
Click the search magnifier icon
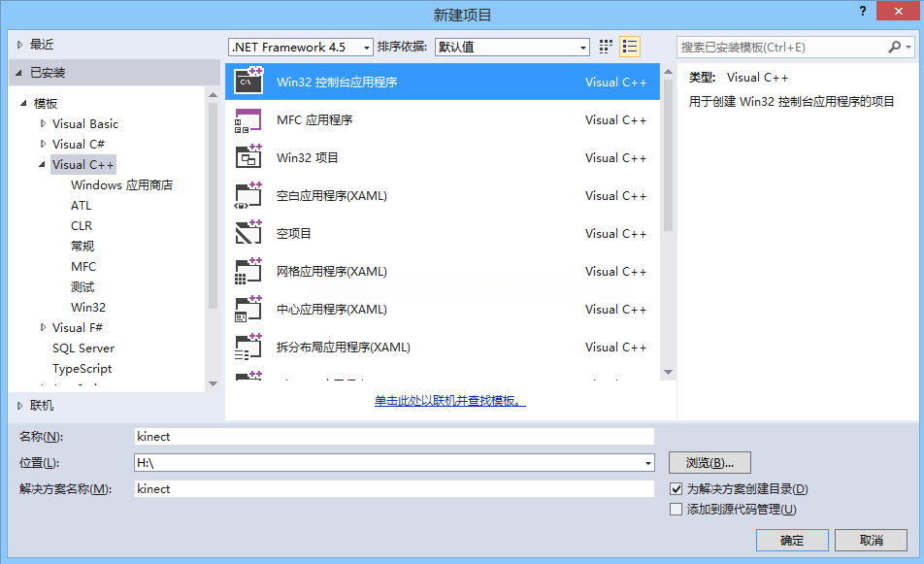tap(894, 47)
